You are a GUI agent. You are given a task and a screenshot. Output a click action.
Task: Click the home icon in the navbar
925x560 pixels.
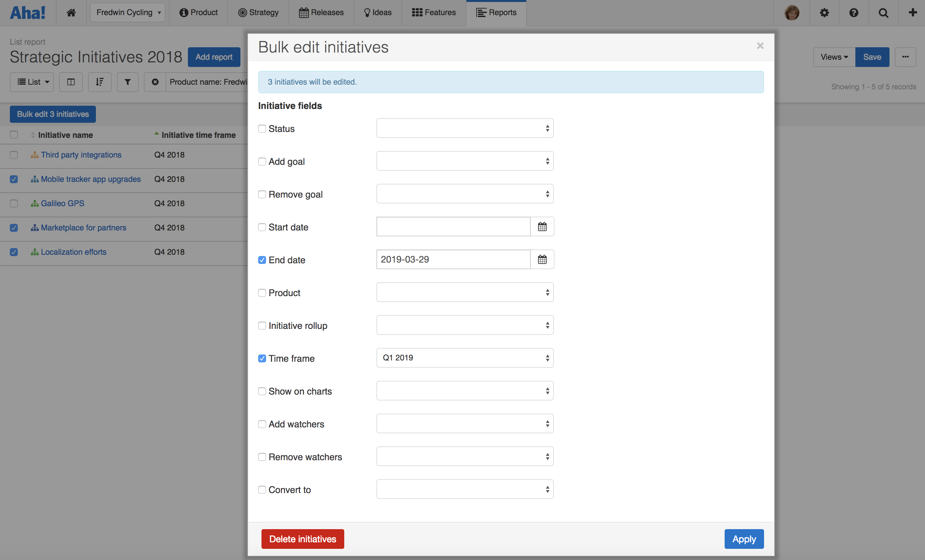tap(71, 12)
